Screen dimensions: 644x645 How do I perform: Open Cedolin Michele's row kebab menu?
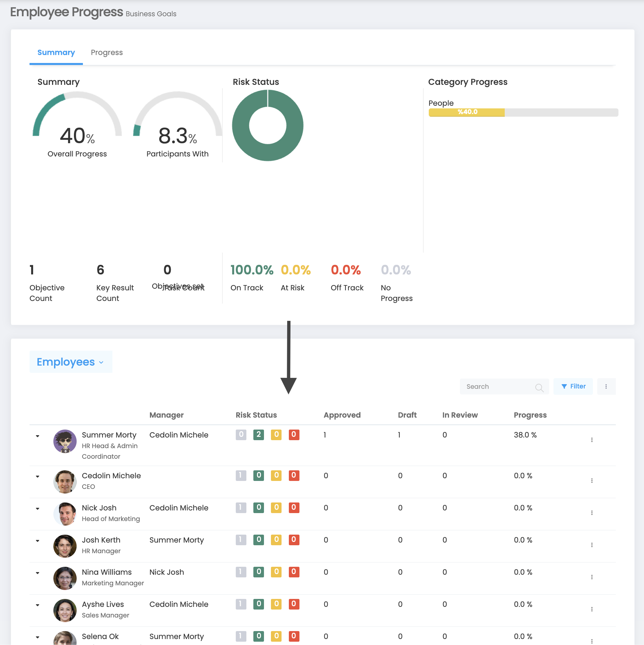pos(592,480)
